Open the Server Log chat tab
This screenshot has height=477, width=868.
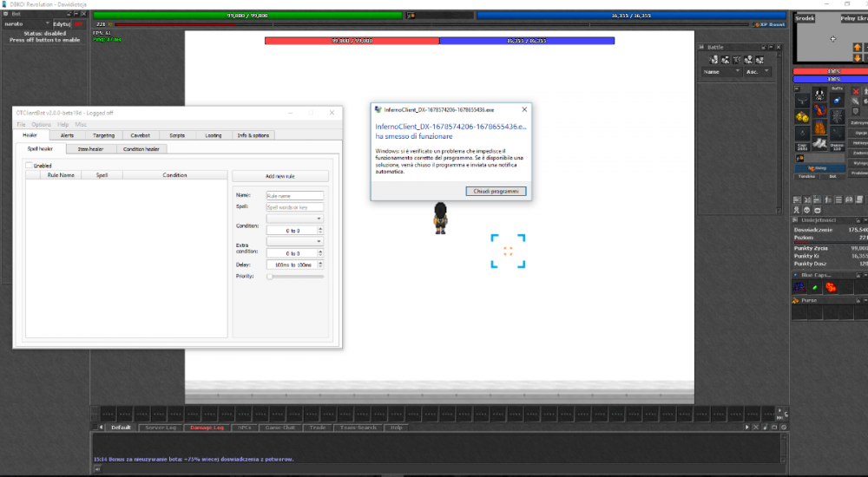(161, 428)
